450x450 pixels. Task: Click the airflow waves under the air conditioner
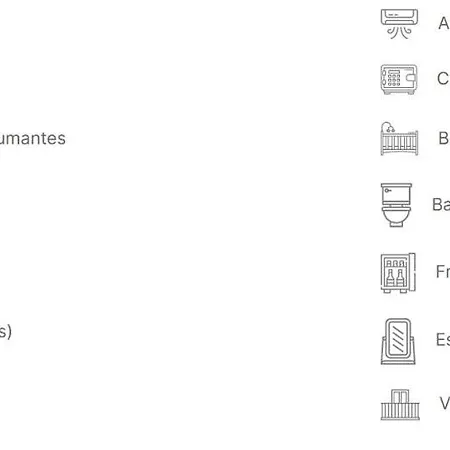[x=399, y=33]
